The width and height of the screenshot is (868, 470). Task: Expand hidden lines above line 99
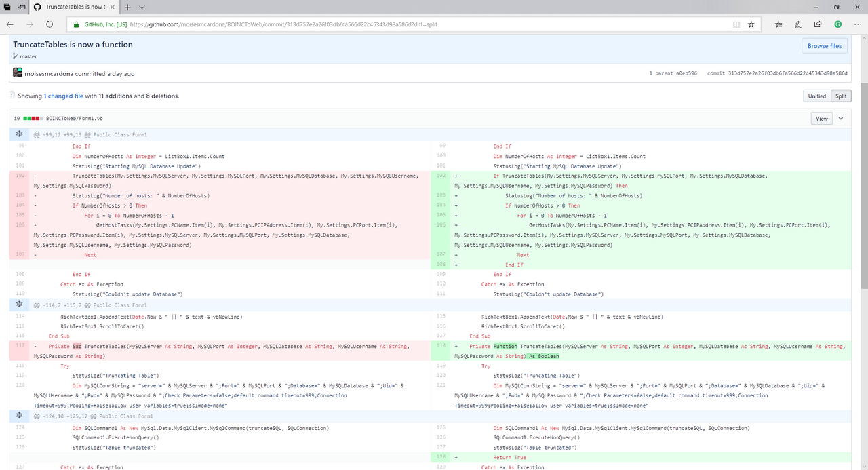tap(20, 134)
